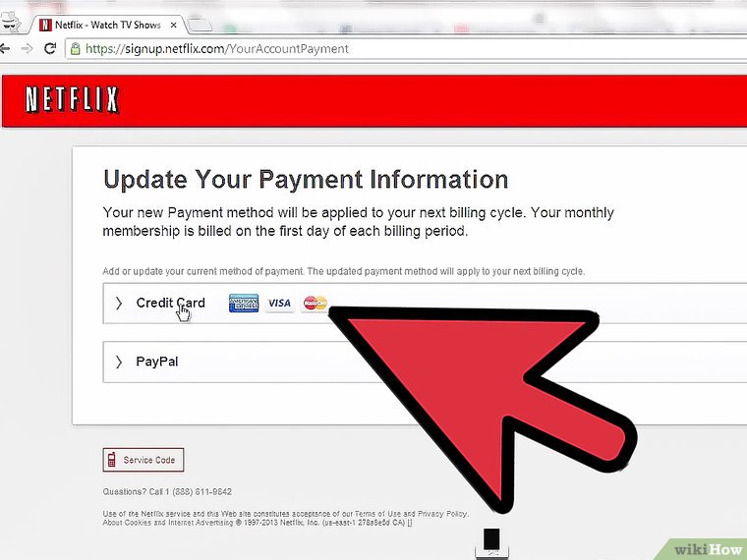The image size is (747, 560).
Task: Select the Credit Card payment option
Action: click(425, 304)
